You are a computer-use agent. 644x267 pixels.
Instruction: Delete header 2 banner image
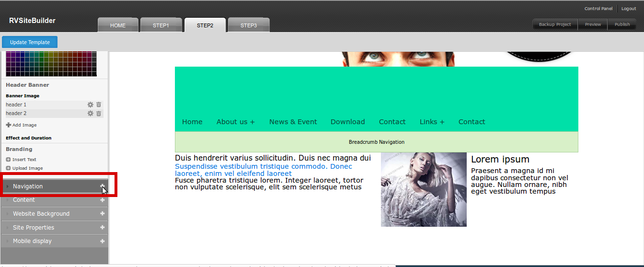pyautogui.click(x=99, y=114)
